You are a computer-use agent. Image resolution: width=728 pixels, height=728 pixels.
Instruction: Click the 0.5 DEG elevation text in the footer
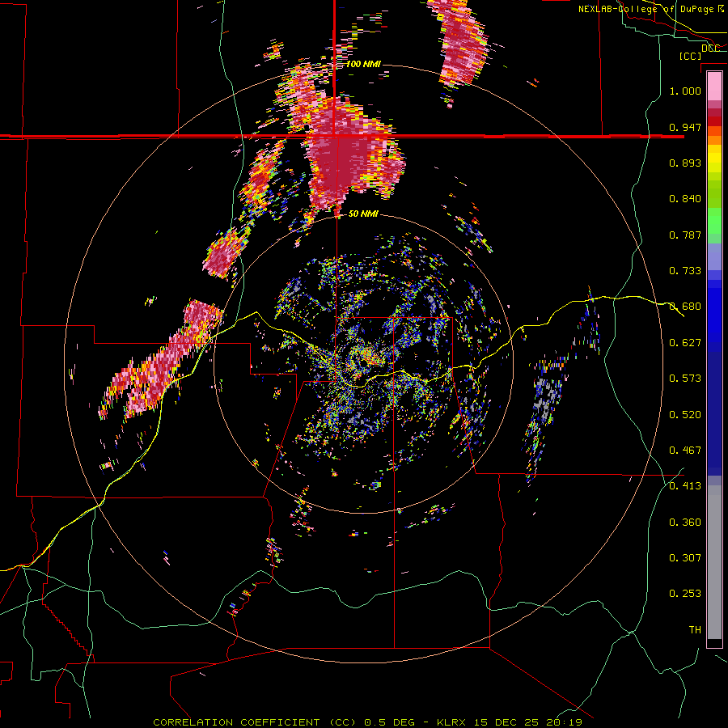click(389, 722)
